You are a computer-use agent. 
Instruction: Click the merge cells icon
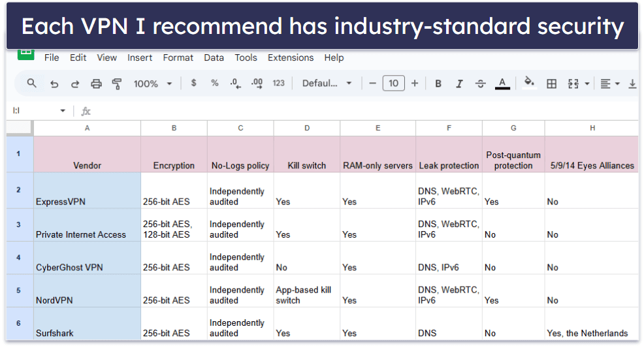573,84
